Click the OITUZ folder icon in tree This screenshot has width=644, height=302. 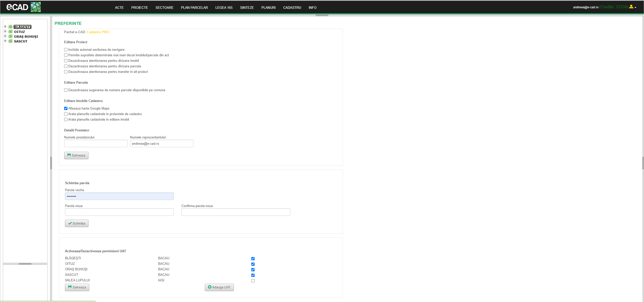coord(11,32)
